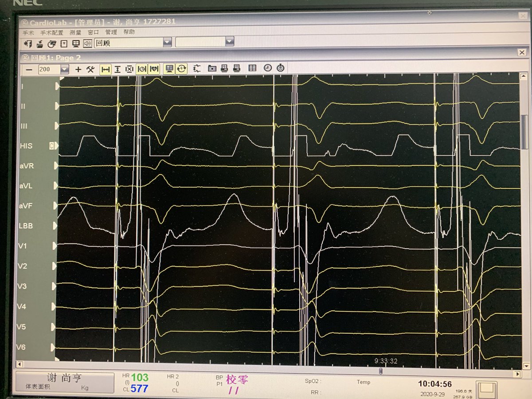Select the lead I channel label
532x399 pixels.
[x=23, y=86]
